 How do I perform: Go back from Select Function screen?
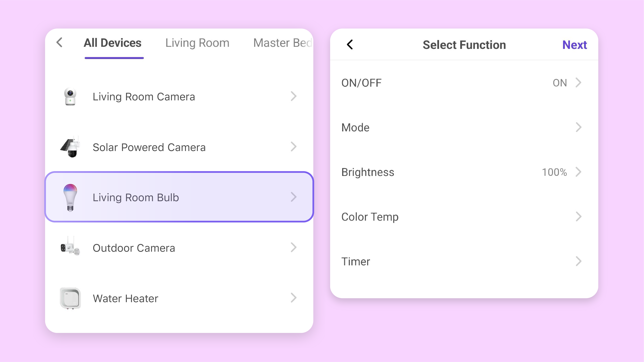pos(350,45)
